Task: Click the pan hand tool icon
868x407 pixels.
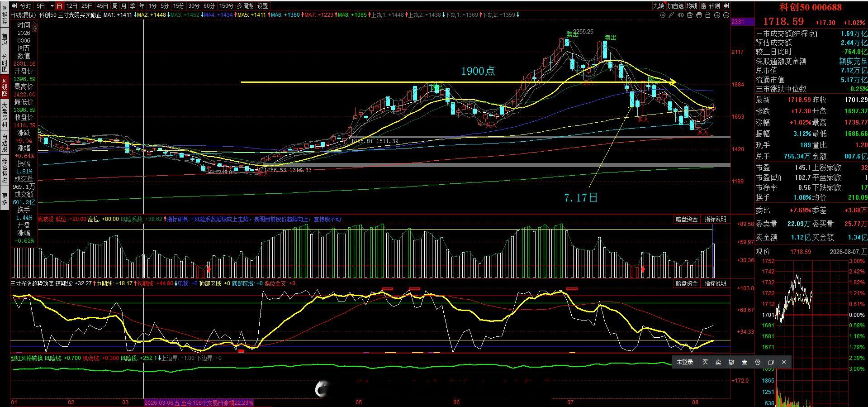Action: click(699, 15)
